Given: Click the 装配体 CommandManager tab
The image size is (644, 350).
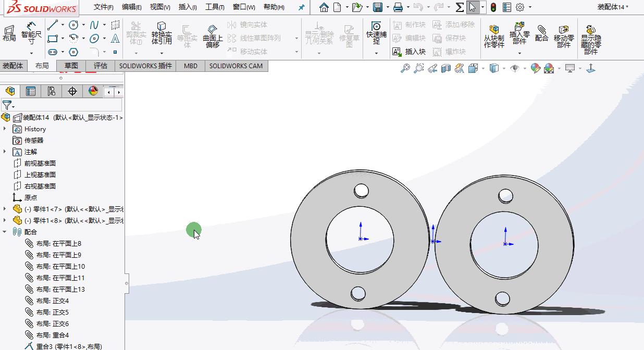Looking at the screenshot, I should [14, 66].
